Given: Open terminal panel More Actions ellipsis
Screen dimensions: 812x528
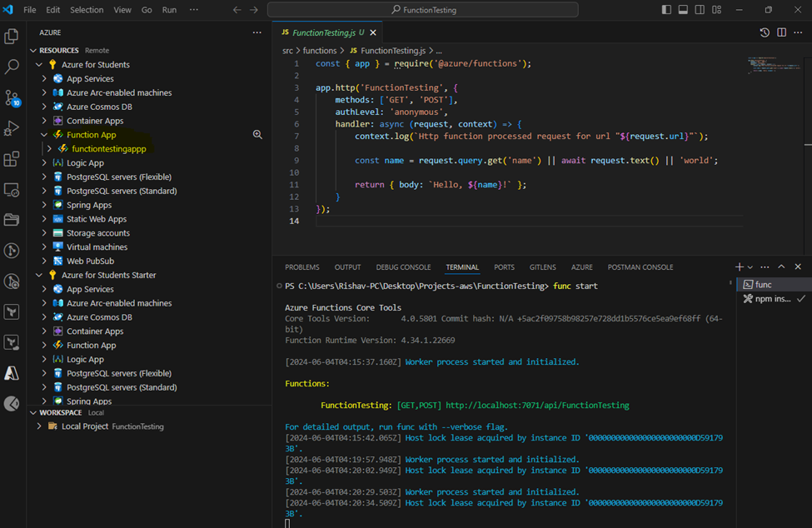Looking at the screenshot, I should pyautogui.click(x=765, y=267).
